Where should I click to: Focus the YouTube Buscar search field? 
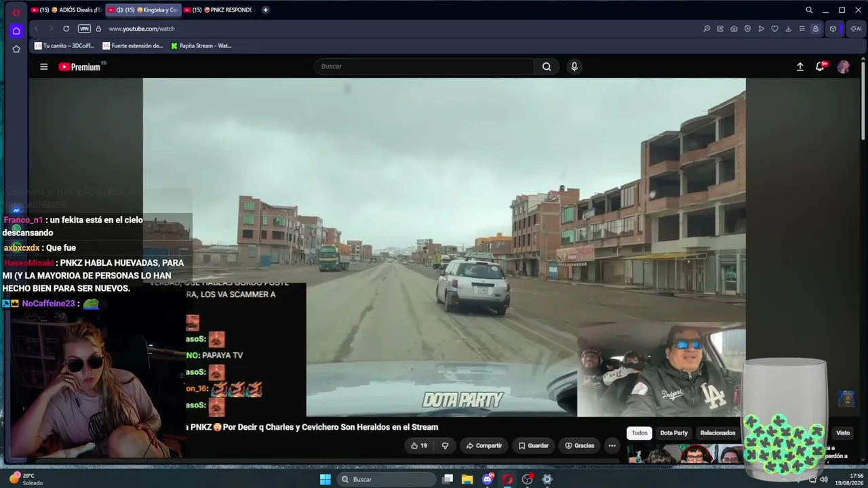(x=425, y=66)
